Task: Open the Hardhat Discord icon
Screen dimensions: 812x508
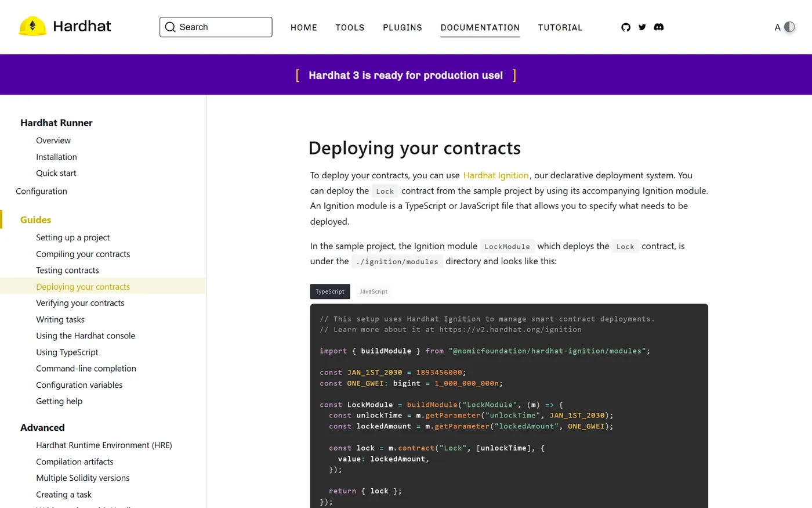Action: [x=659, y=27]
